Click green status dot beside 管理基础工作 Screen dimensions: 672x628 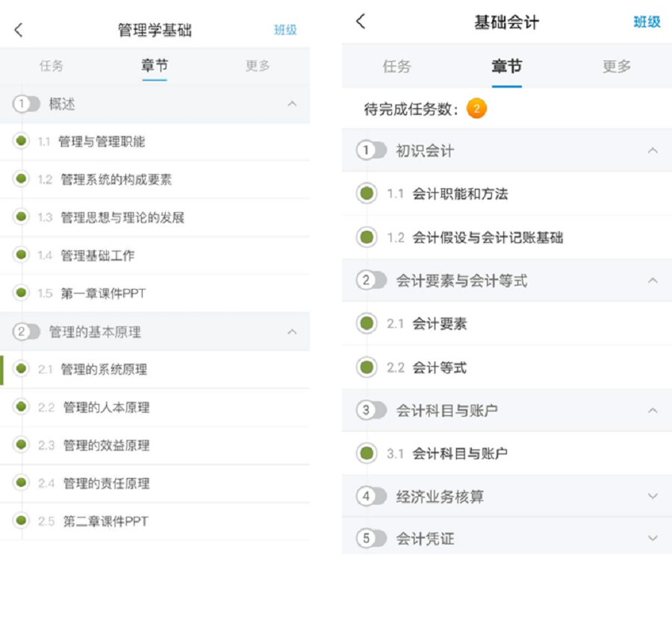[22, 255]
